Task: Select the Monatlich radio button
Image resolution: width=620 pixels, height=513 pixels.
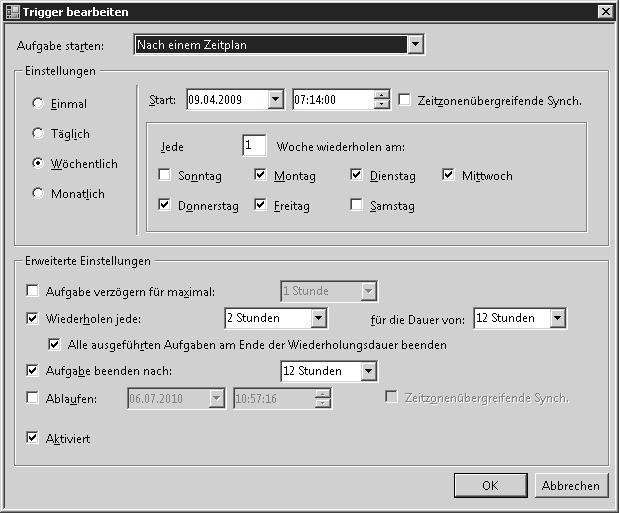Action: point(38,193)
